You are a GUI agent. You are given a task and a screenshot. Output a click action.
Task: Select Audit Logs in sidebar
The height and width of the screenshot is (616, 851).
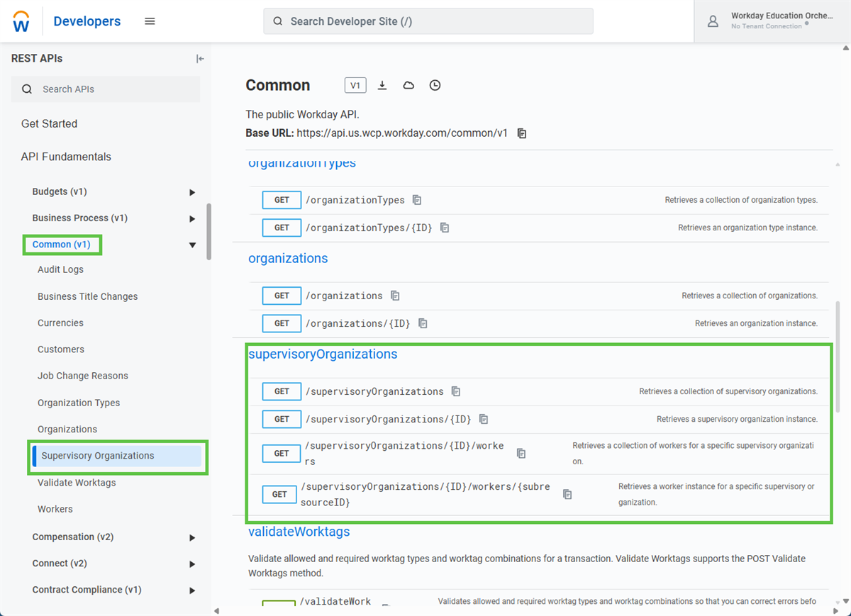[60, 269]
